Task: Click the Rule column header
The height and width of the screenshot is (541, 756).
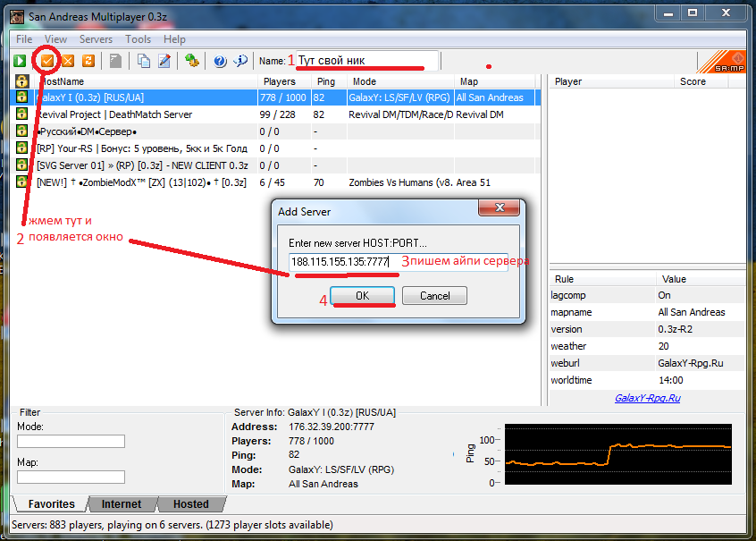Action: coord(602,279)
